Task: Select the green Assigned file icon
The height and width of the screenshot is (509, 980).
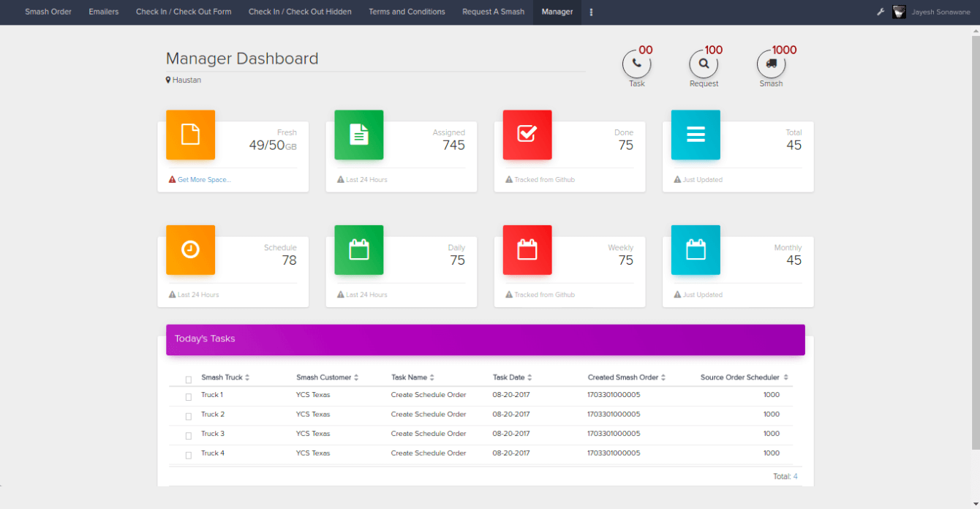Action: tap(358, 135)
